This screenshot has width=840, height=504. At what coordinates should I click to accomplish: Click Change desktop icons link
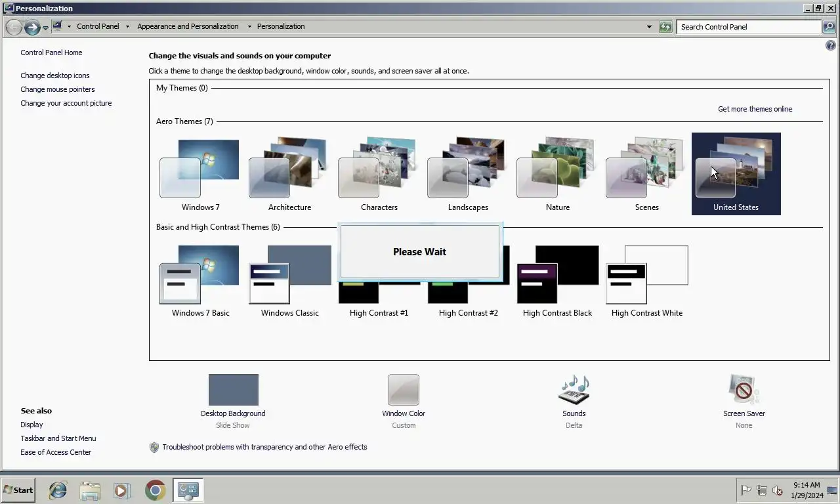[55, 75]
